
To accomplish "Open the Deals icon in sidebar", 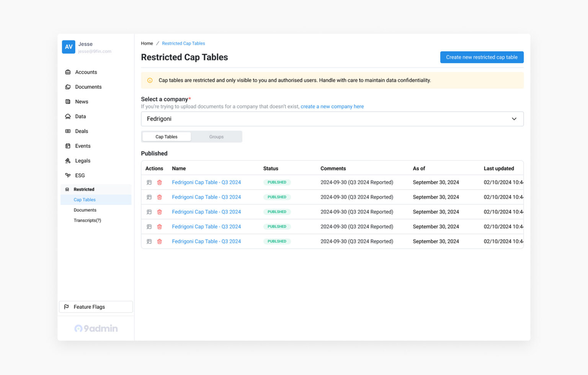I will click(x=68, y=131).
